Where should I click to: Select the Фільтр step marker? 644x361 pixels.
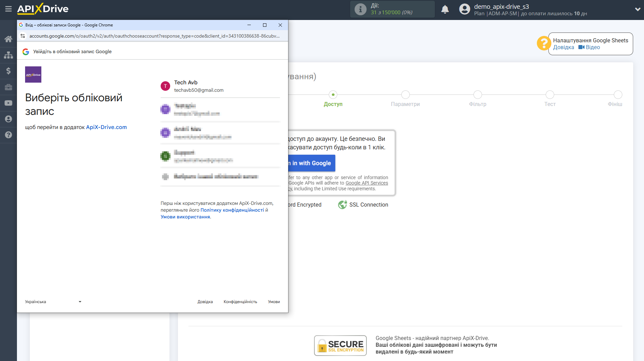478,95
